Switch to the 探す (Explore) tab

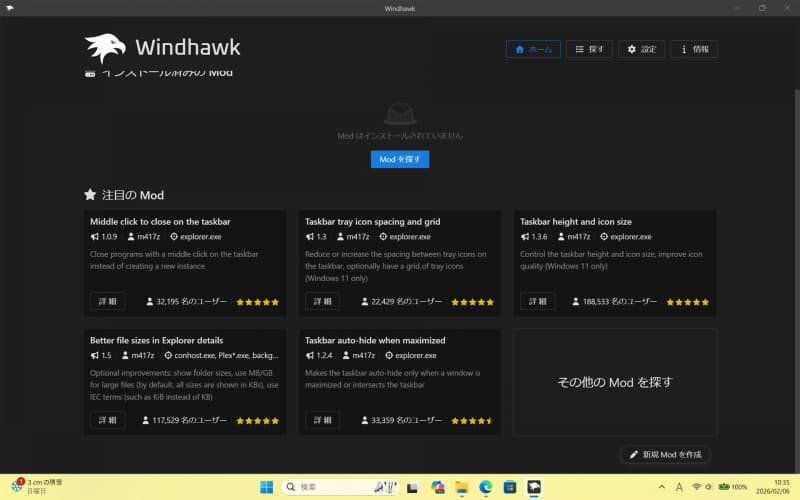(x=589, y=49)
